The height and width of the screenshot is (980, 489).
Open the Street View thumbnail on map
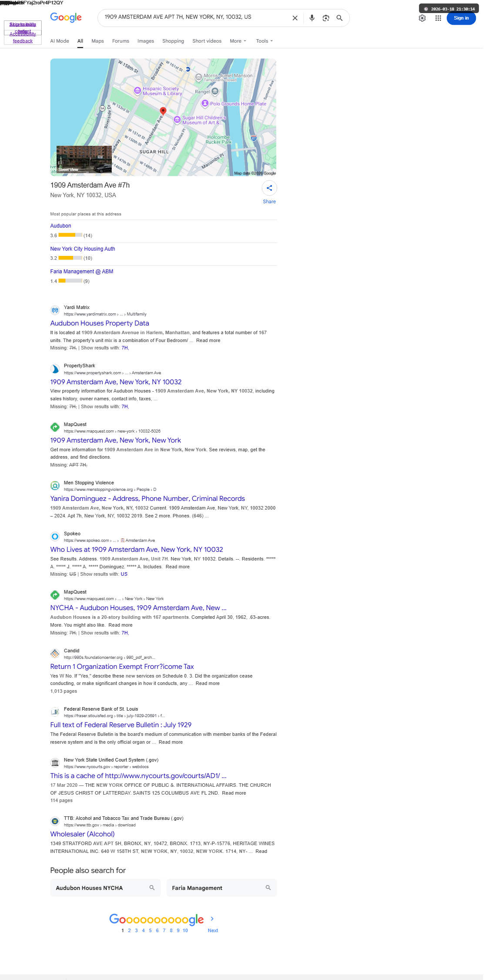84,160
